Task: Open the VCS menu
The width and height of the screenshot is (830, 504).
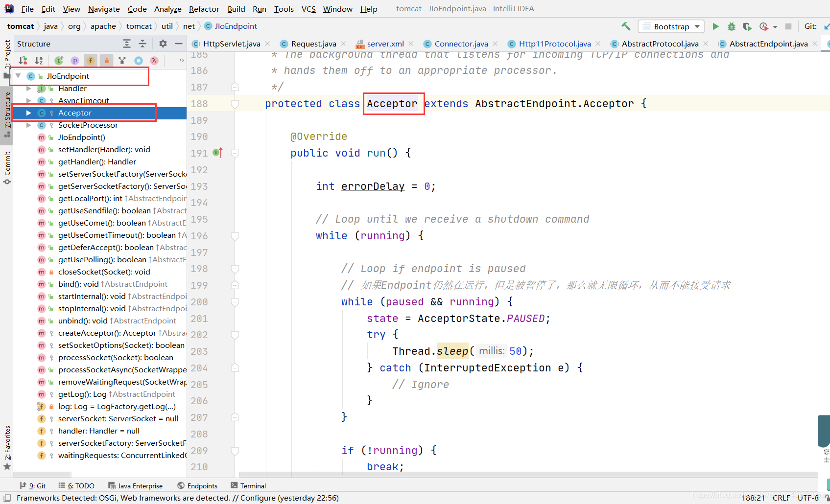Action: pyautogui.click(x=308, y=9)
